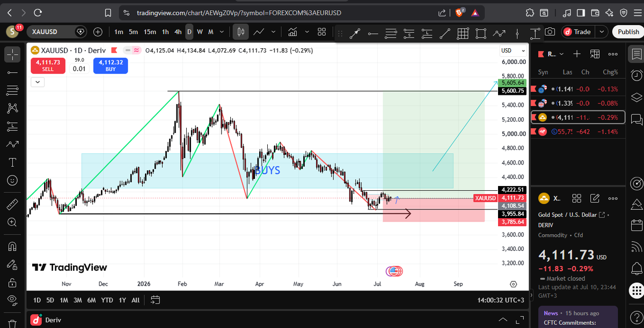Viewport: 644px width, 328px height.
Task: Edit symbol note in details panel
Action: (x=594, y=199)
